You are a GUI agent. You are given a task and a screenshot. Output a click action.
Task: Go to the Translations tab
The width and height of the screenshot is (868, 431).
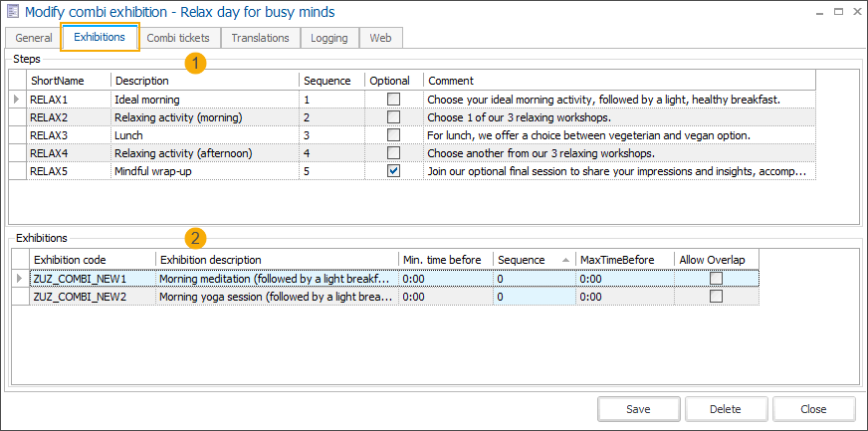(260, 38)
